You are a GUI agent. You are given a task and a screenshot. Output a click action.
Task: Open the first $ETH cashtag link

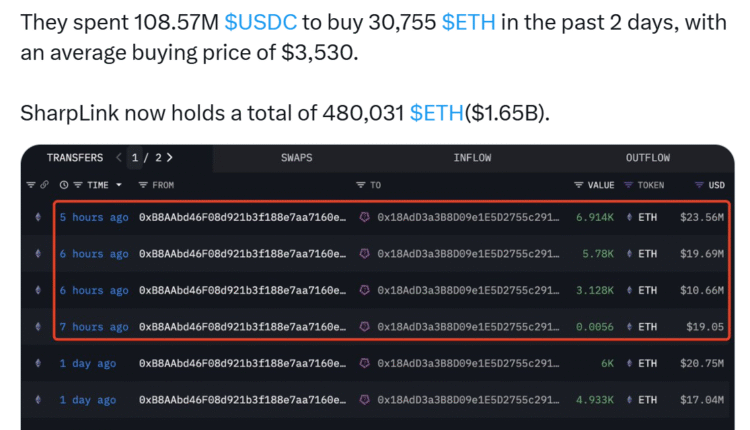point(468,21)
